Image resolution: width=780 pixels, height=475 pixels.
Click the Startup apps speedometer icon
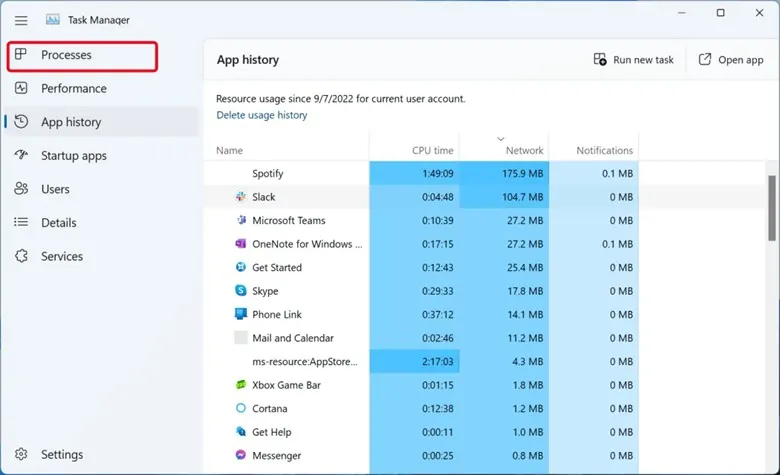point(21,155)
